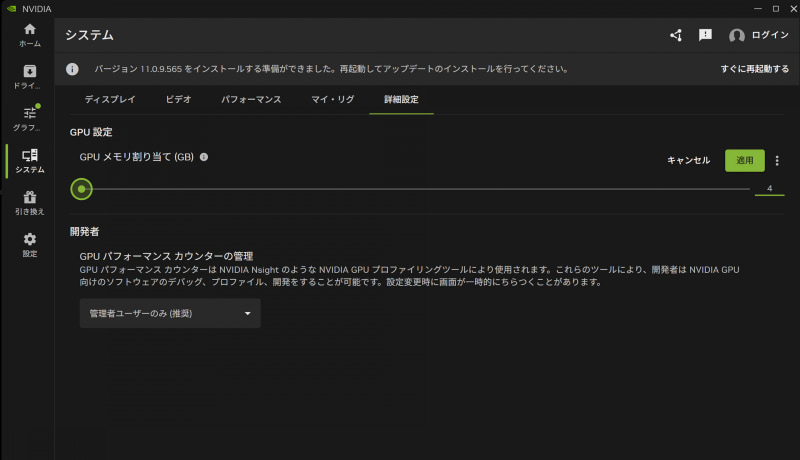Image resolution: width=800 pixels, height=460 pixels.
Task: Switch to the ビデオ tab
Action: click(x=178, y=99)
